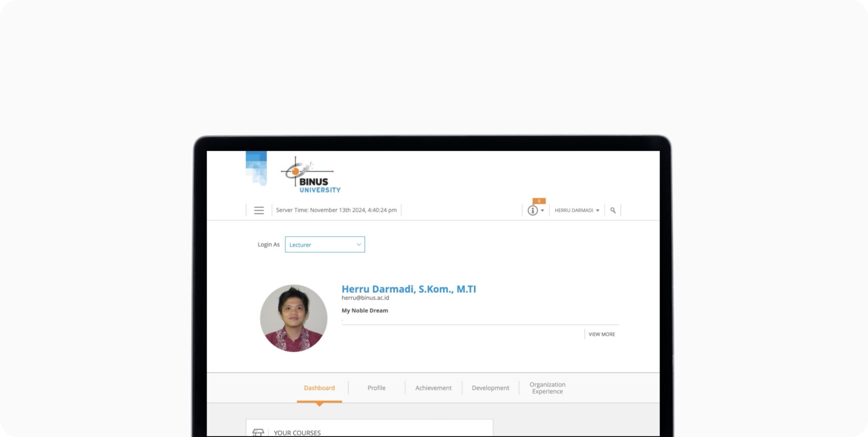The width and height of the screenshot is (868, 437).
Task: Click the blue pixel ribbon graphic
Action: [256, 168]
